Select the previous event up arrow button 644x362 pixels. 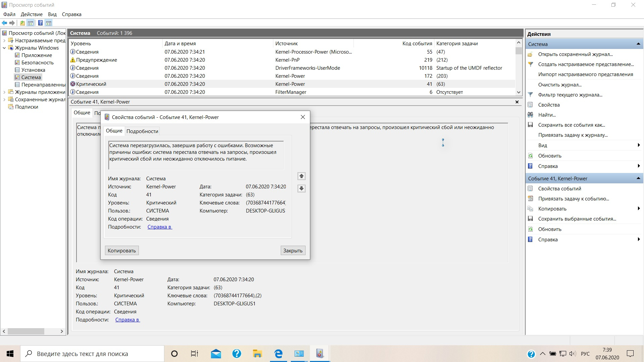click(x=302, y=176)
